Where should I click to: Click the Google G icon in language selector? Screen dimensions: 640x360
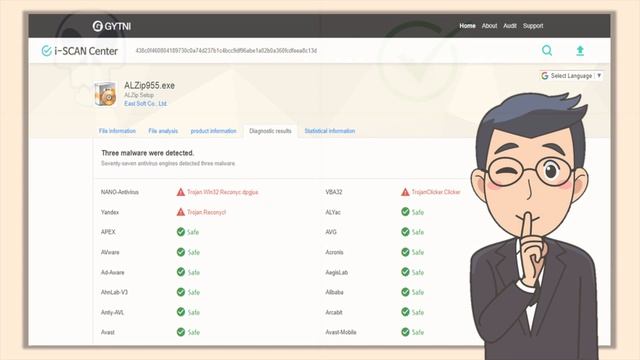coord(544,76)
